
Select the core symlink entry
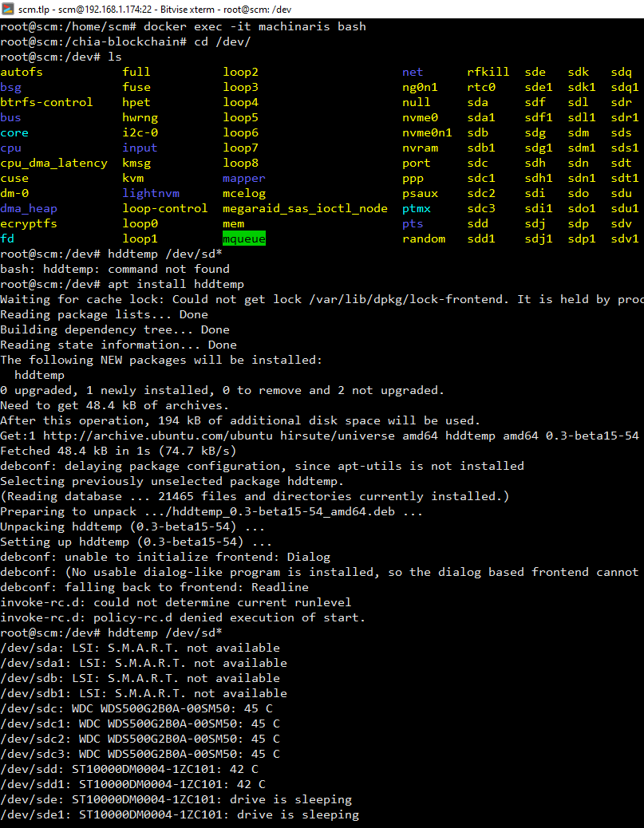(14, 132)
